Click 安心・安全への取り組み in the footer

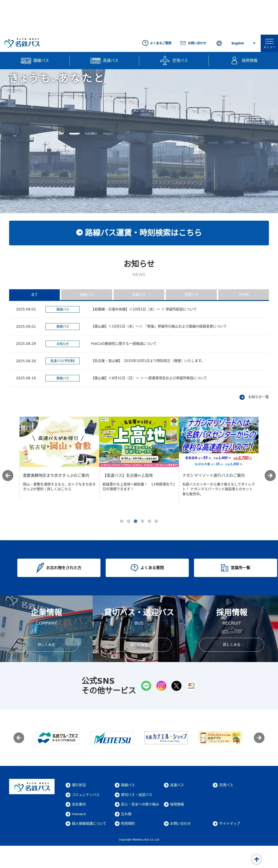tap(137, 804)
